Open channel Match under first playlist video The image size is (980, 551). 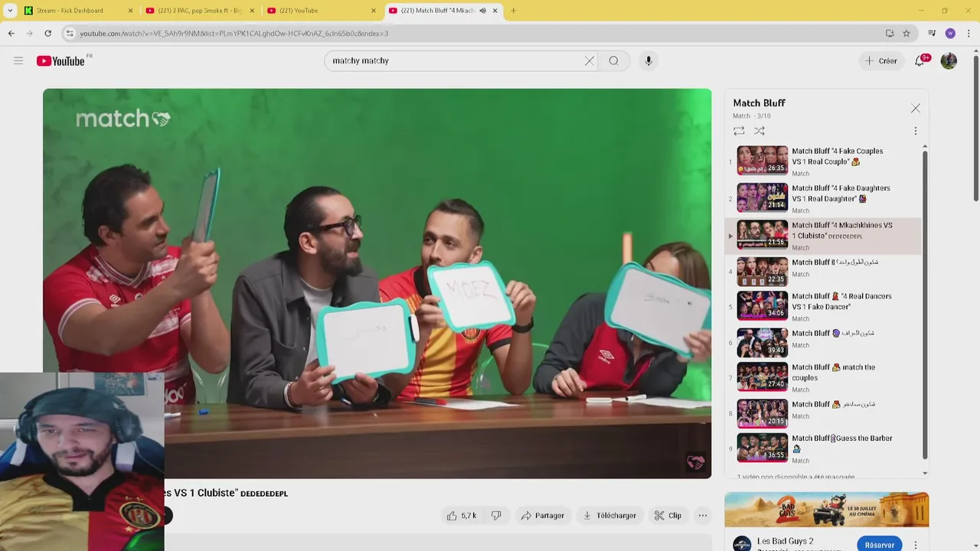tap(800, 174)
